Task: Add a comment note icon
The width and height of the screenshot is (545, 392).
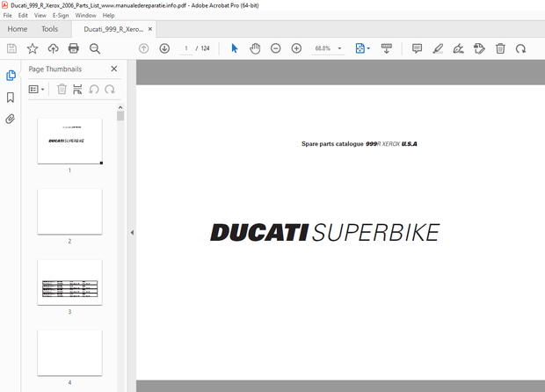Action: (x=417, y=48)
